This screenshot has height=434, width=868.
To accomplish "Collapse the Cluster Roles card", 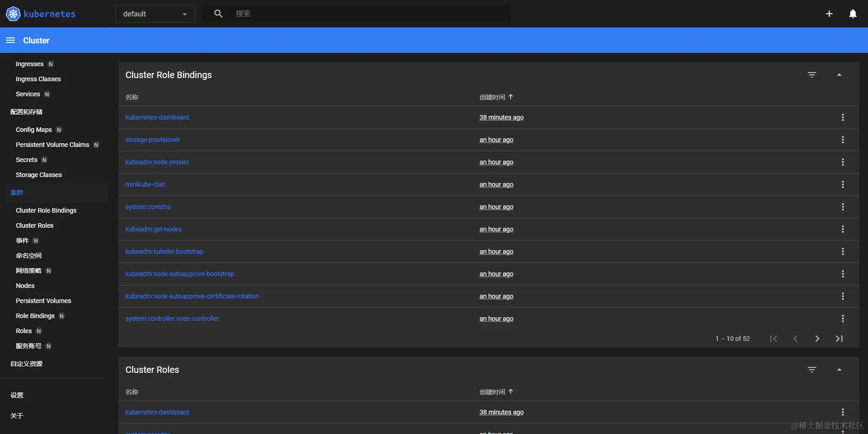I will coord(839,370).
